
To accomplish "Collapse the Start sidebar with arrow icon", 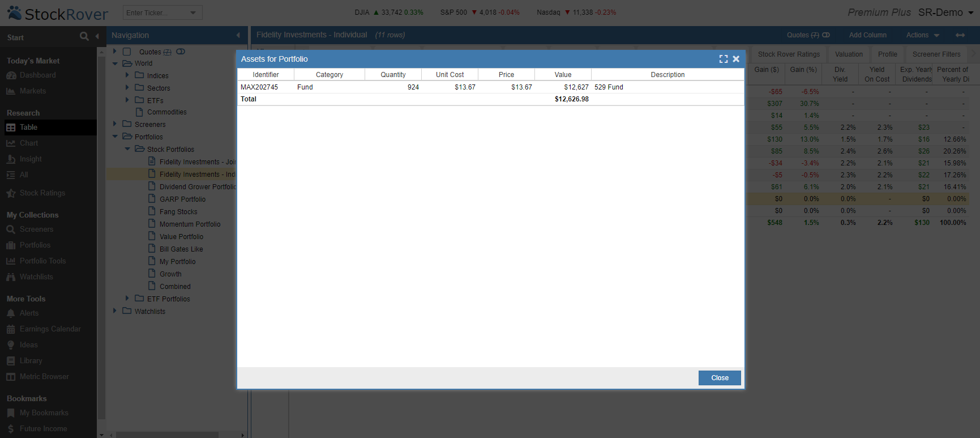I will (x=97, y=36).
